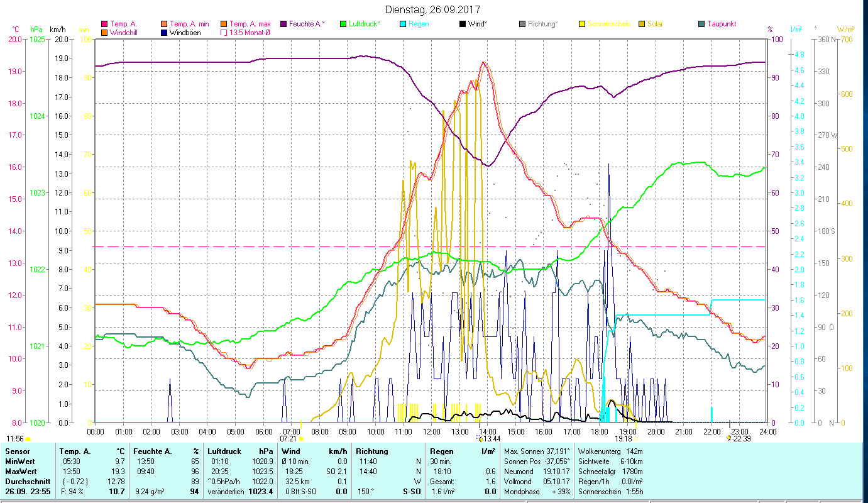This screenshot has height=503, width=868.
Task: Click the Sichtweite 6-10km entry
Action: (610, 462)
